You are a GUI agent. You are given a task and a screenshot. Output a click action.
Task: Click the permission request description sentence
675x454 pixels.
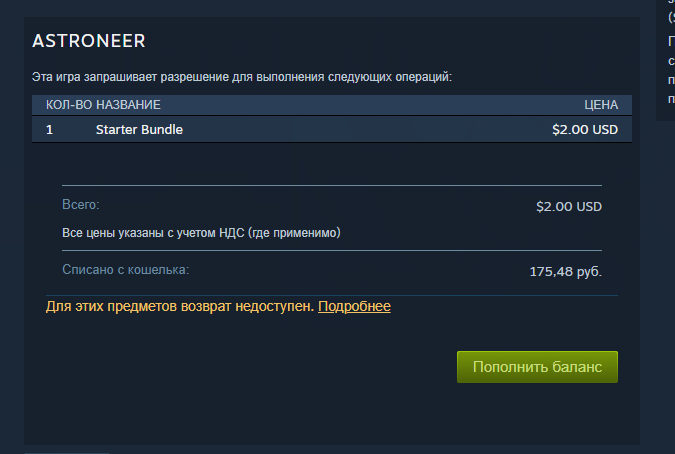tap(242, 77)
